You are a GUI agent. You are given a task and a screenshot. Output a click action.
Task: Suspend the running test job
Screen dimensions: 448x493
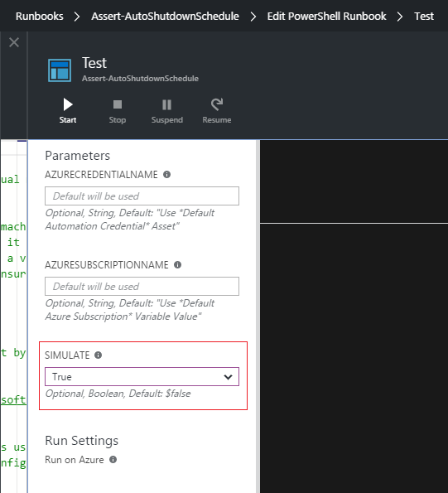coord(166,111)
